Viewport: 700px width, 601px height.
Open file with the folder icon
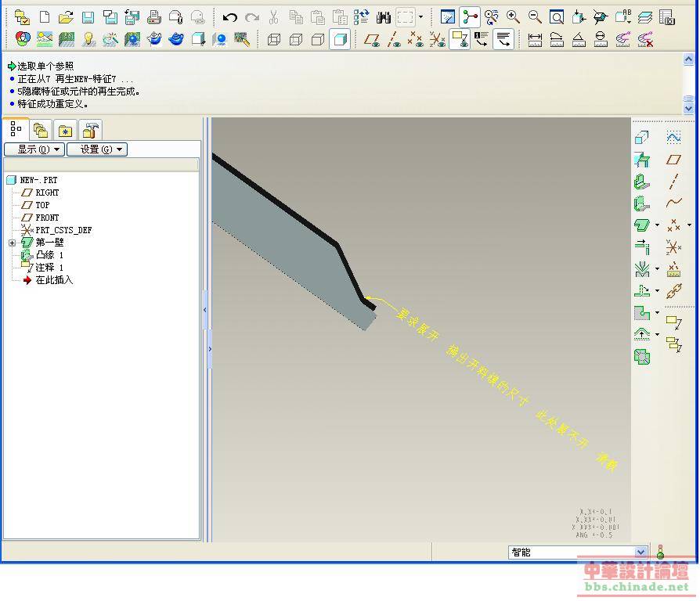tap(67, 17)
